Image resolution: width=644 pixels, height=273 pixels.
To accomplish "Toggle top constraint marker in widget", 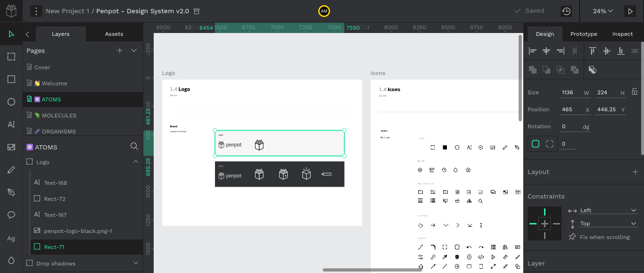I will click(545, 212).
